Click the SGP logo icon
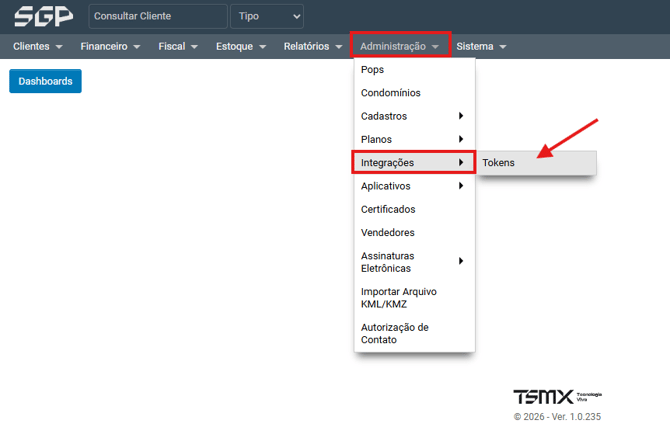 [x=44, y=17]
